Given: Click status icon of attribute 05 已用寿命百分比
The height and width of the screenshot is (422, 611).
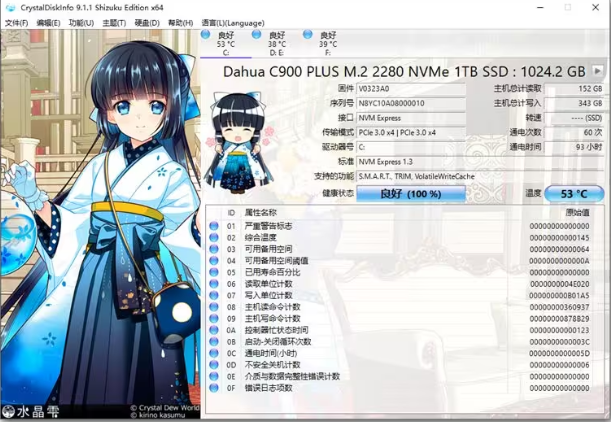Looking at the screenshot, I should 214,272.
